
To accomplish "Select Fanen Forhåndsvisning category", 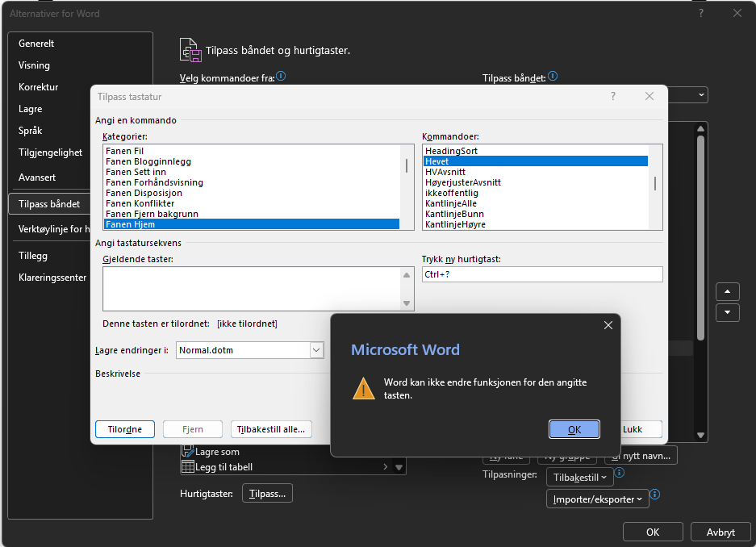I will click(252, 182).
